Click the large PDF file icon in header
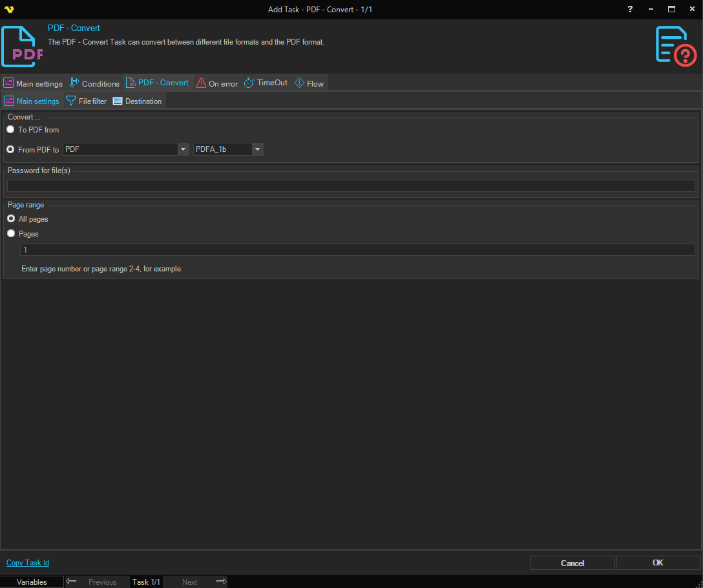This screenshot has height=588, width=703. 22,47
